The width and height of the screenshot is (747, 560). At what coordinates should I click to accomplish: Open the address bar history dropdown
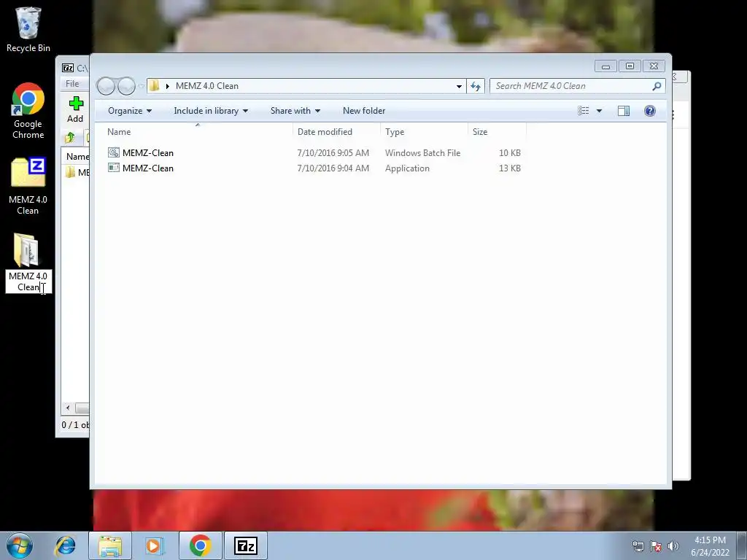pyautogui.click(x=459, y=86)
